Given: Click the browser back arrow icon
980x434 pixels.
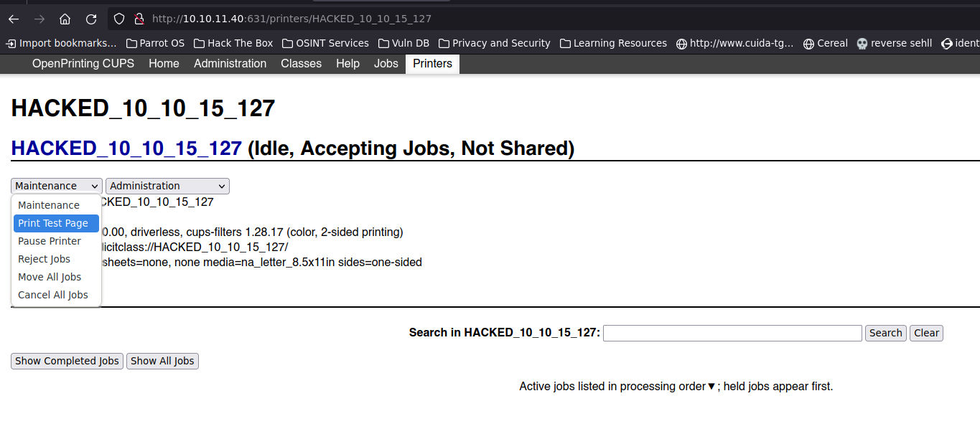Looking at the screenshot, I should pos(14,19).
